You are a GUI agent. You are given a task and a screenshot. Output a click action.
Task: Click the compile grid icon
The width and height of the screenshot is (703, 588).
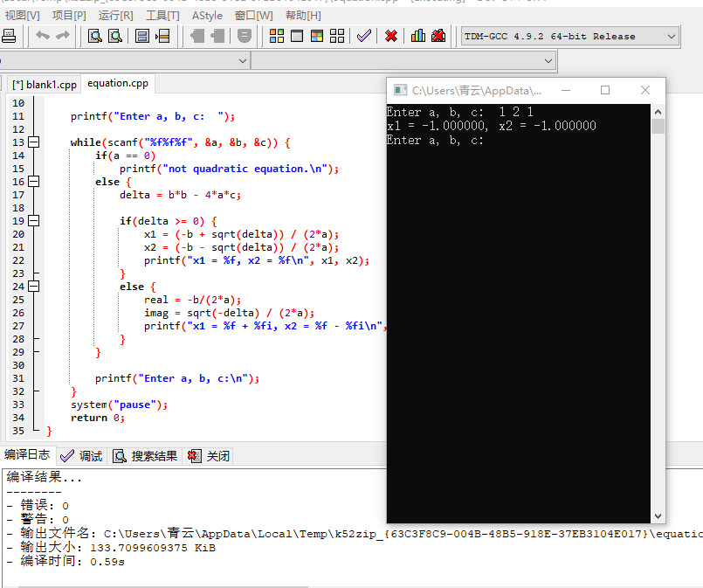tap(276, 36)
